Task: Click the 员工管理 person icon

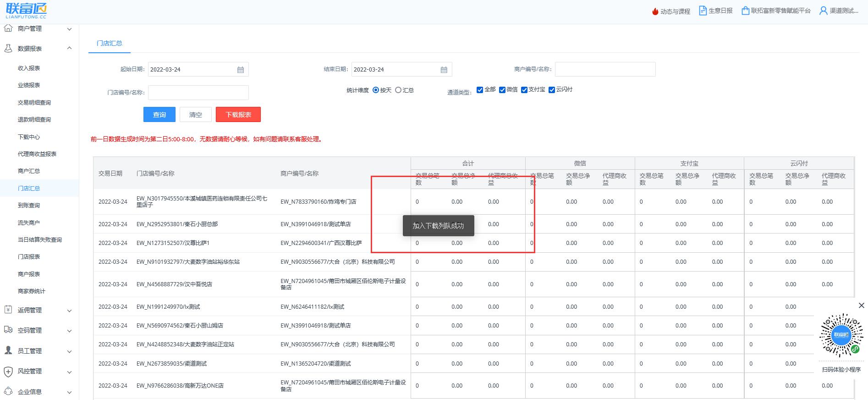Action: click(x=8, y=350)
